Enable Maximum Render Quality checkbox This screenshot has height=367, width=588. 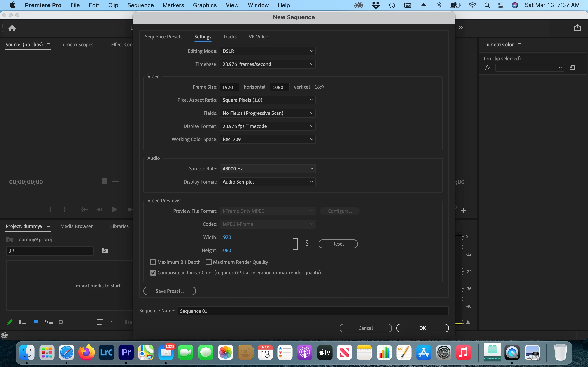pos(208,262)
